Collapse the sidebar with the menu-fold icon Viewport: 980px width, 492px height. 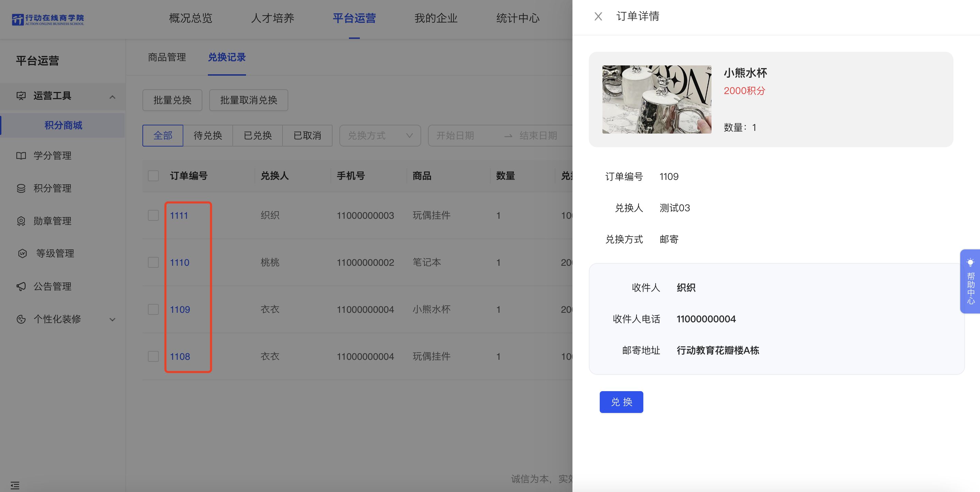pos(15,485)
